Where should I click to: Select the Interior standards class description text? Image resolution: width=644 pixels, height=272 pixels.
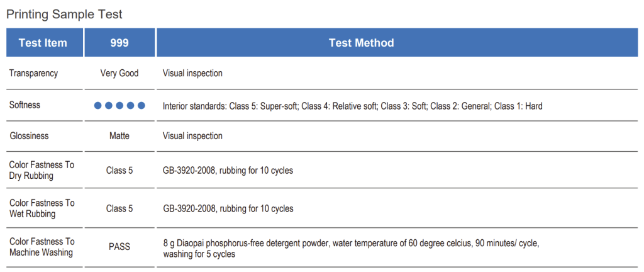click(x=352, y=106)
